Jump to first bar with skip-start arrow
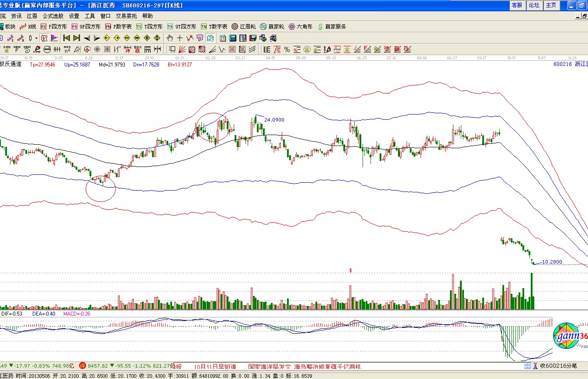Screen dimensions: 588x379 pyautogui.click(x=66, y=38)
